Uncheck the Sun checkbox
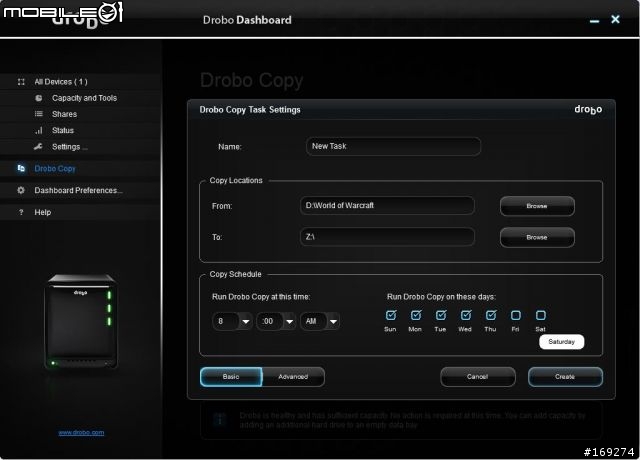Viewport: 640px width, 460px height. pyautogui.click(x=391, y=315)
